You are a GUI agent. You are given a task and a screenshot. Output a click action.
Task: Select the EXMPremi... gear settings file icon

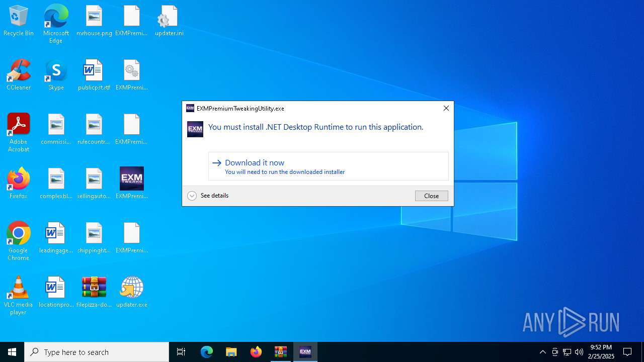(132, 75)
